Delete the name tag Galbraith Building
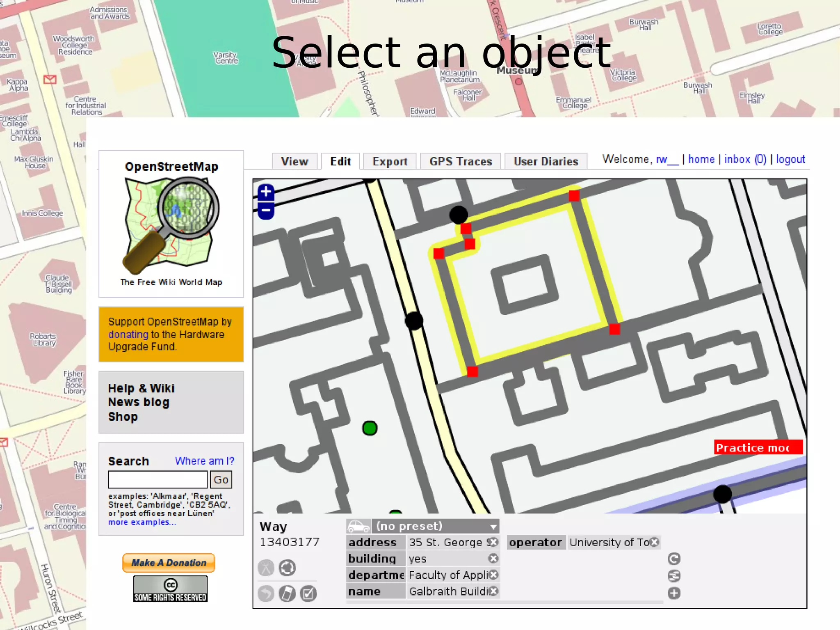 click(493, 591)
